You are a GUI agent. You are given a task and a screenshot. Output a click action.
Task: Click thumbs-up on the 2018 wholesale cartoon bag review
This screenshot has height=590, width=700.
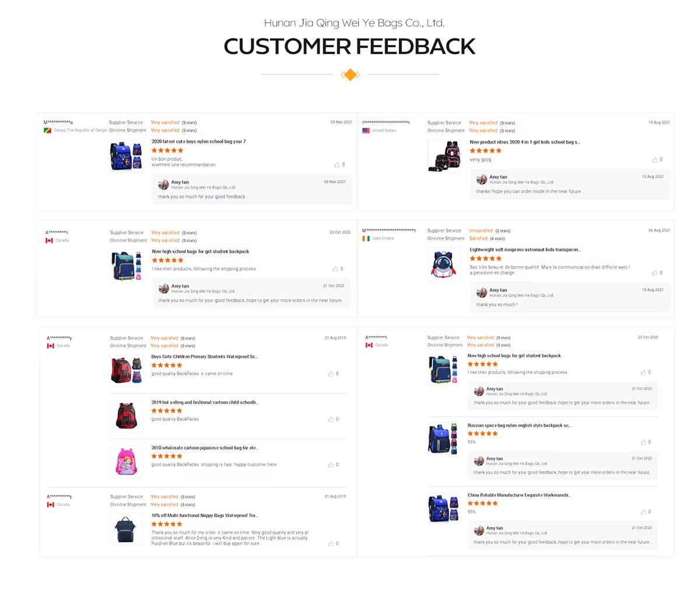pos(331,465)
